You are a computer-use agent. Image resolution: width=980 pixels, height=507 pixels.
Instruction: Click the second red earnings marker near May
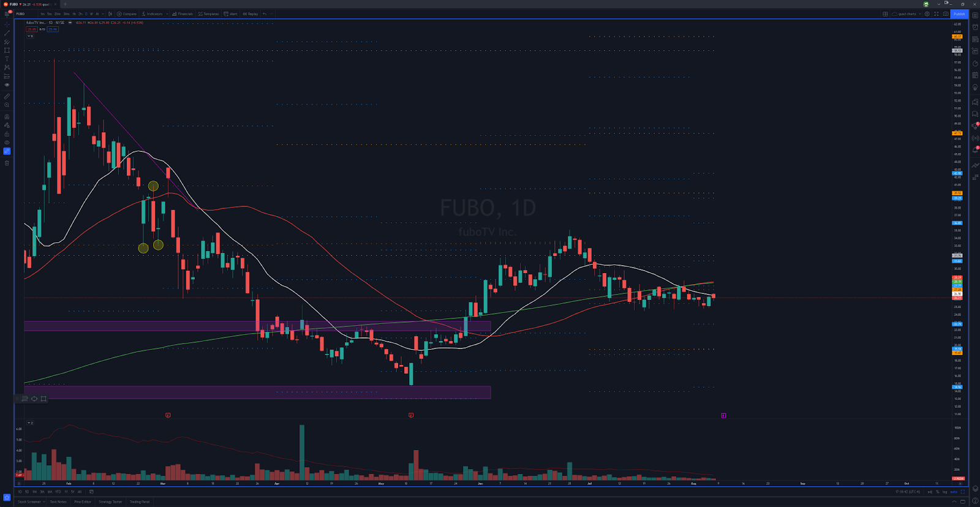point(411,415)
